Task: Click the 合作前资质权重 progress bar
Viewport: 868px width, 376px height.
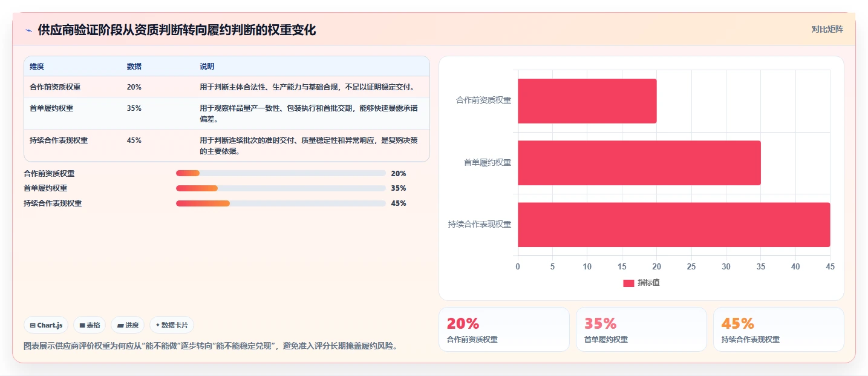Action: (x=281, y=173)
